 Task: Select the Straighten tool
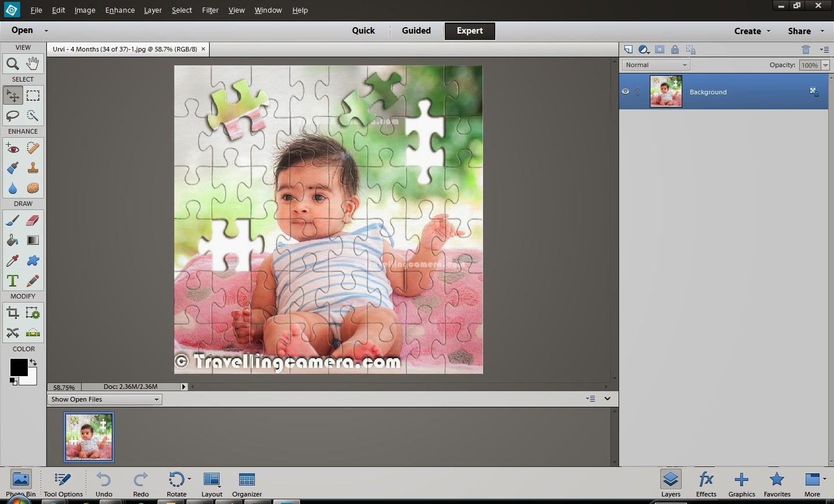[x=33, y=333]
